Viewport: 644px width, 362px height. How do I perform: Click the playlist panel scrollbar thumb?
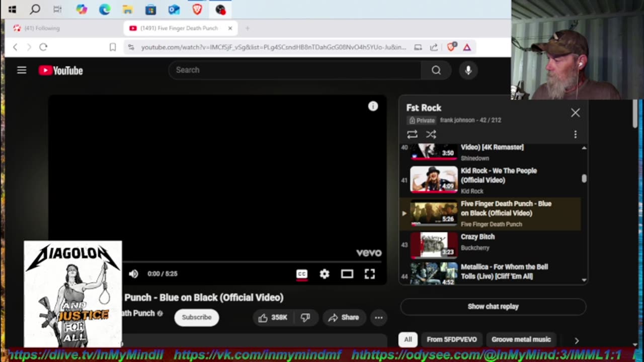(584, 178)
